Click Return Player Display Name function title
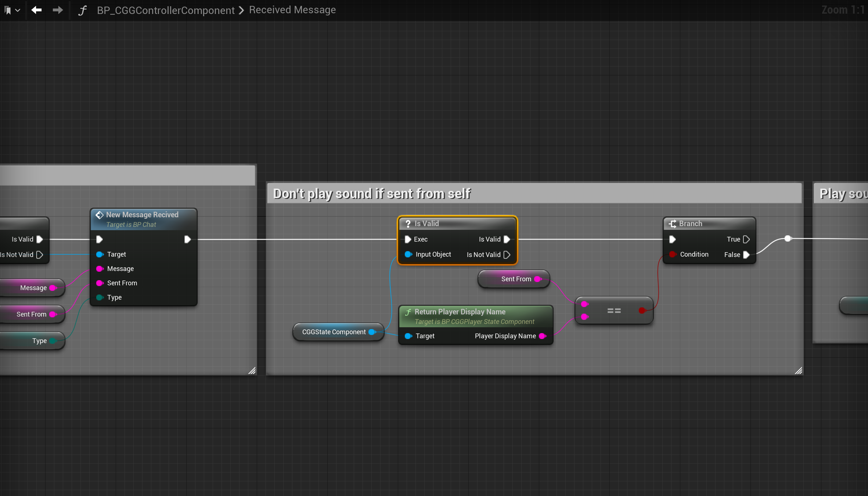 (460, 312)
